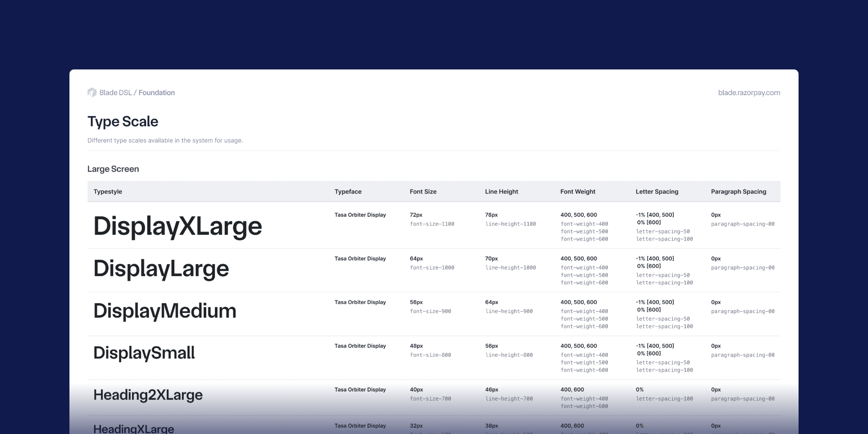
Task: Click the Line Height column header
Action: coord(501,191)
